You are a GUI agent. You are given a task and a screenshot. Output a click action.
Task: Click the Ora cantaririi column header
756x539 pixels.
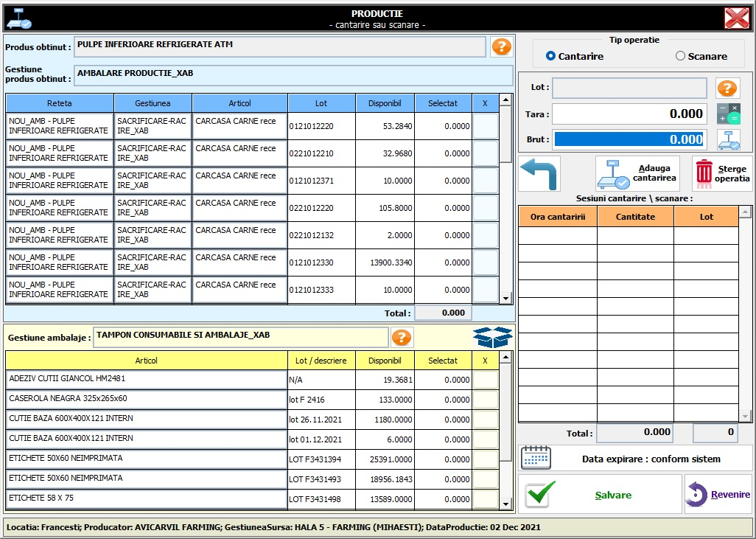pos(557,217)
